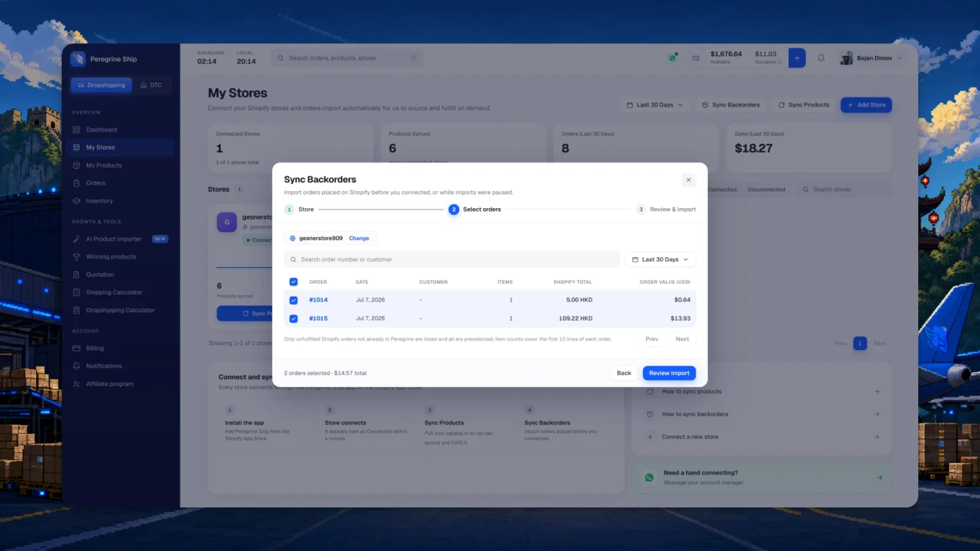The height and width of the screenshot is (551, 980).
Task: Filter stores by Disconnected
Action: coord(766,190)
